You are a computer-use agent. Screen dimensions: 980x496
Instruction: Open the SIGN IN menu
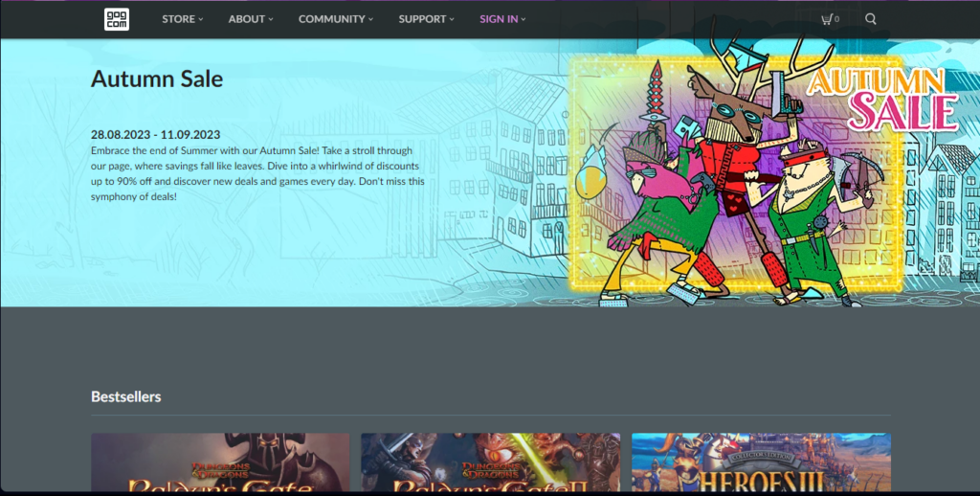tap(502, 19)
